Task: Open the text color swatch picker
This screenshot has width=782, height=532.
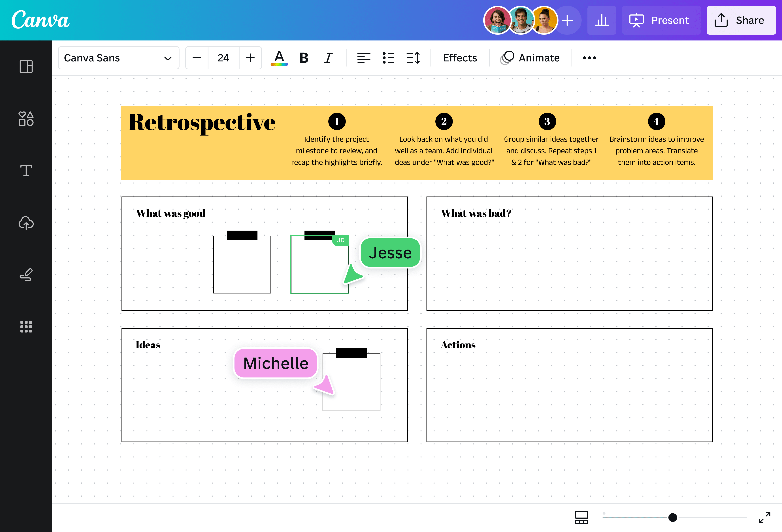Action: pyautogui.click(x=279, y=57)
